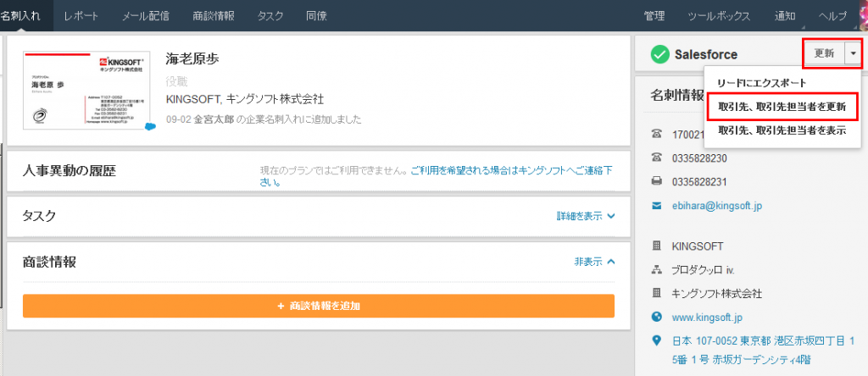Collapse 商談情報 with 非表示
Image resolution: width=868 pixels, height=376 pixels.
click(594, 262)
